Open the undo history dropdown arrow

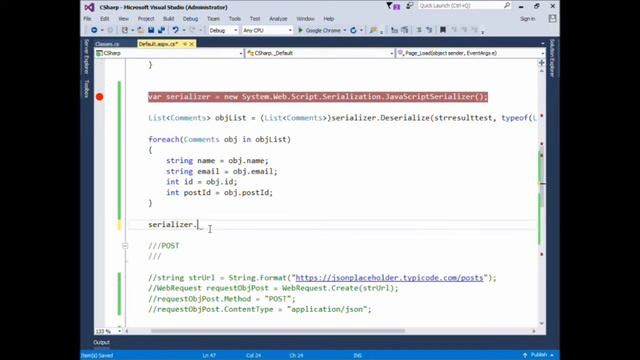184,31
